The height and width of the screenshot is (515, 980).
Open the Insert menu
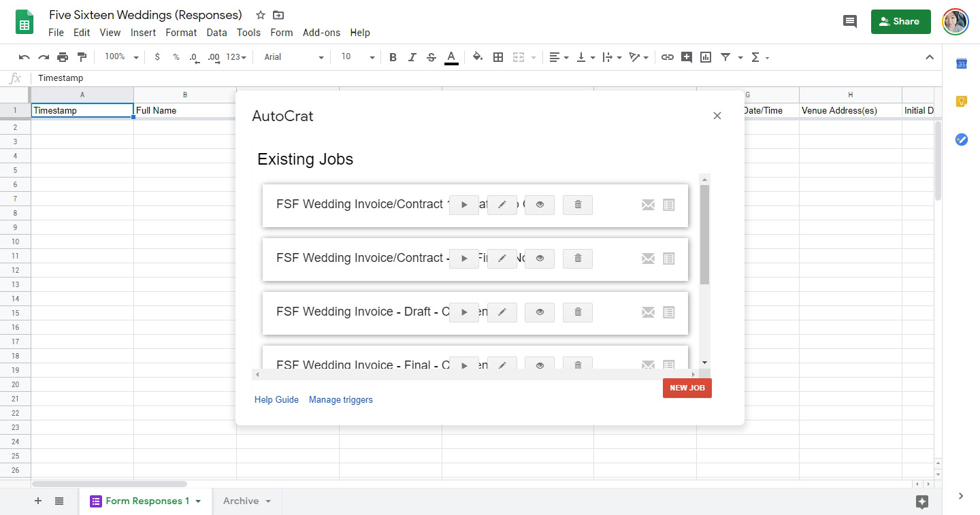143,32
